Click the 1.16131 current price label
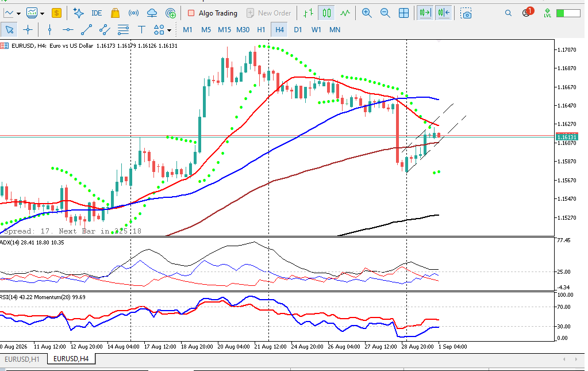The width and height of the screenshot is (588, 371). [567, 137]
